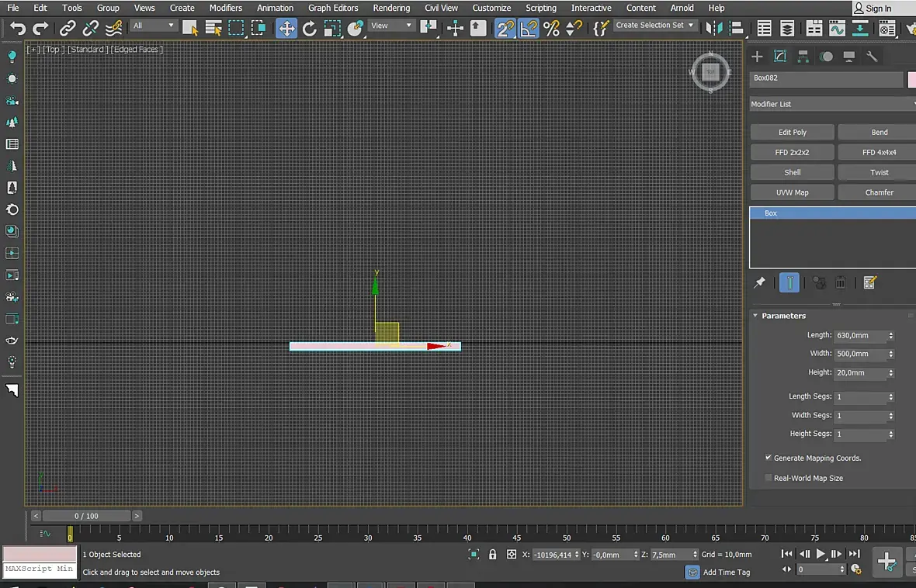The height and width of the screenshot is (588, 916).
Task: Open the Curve Editor from toolbar
Action: tap(837, 29)
